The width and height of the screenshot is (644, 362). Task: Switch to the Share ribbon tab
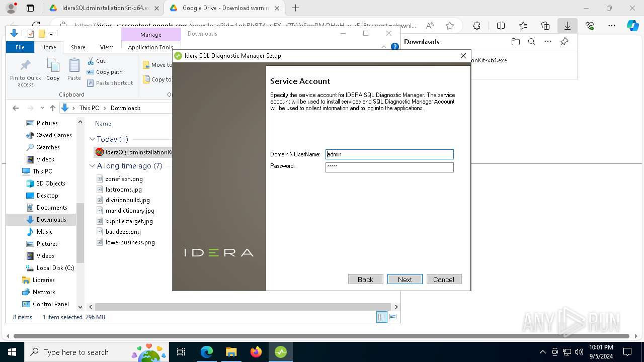[78, 47]
